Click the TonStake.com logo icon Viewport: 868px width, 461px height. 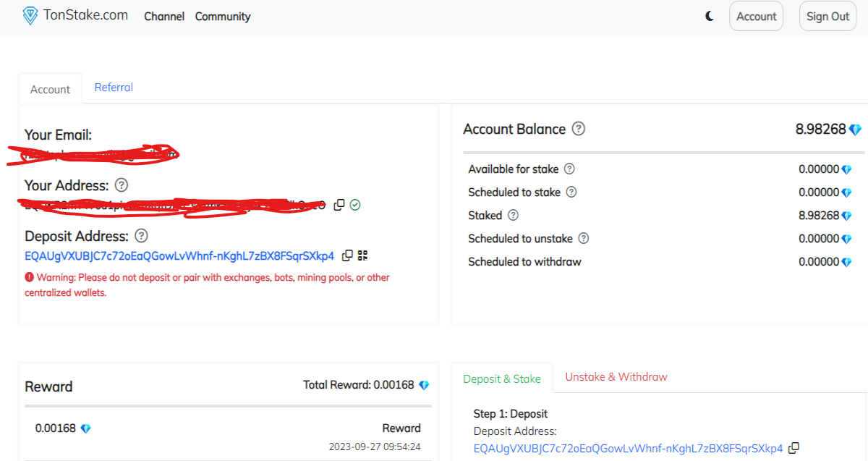pyautogui.click(x=30, y=16)
